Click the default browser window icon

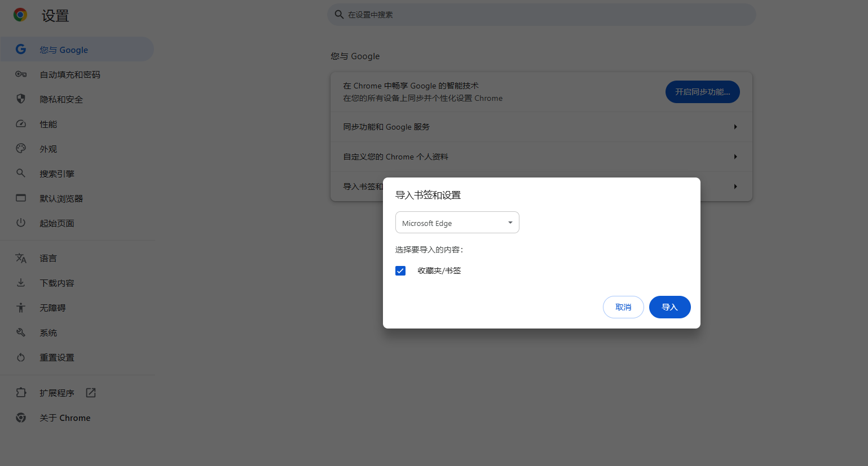(21, 198)
